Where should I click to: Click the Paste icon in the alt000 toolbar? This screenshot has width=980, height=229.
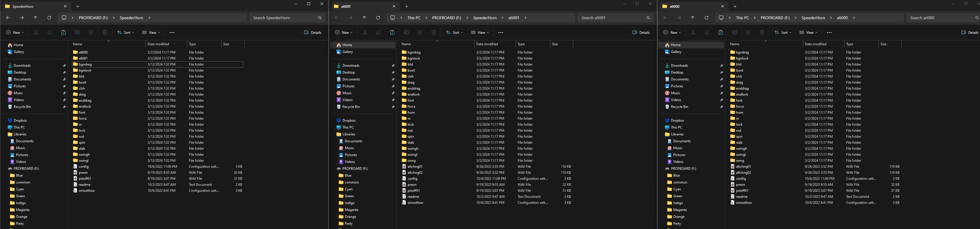click(721, 33)
